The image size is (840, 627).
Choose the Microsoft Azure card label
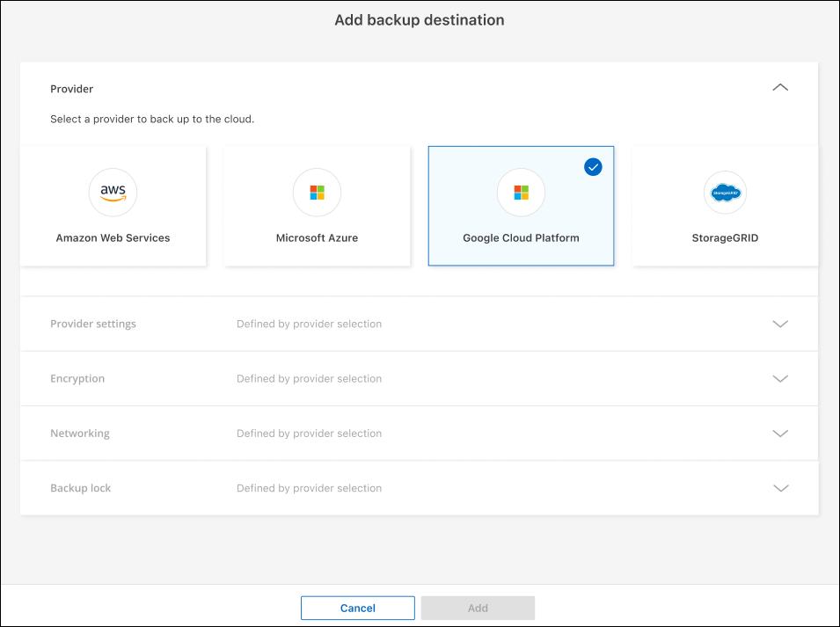[317, 238]
